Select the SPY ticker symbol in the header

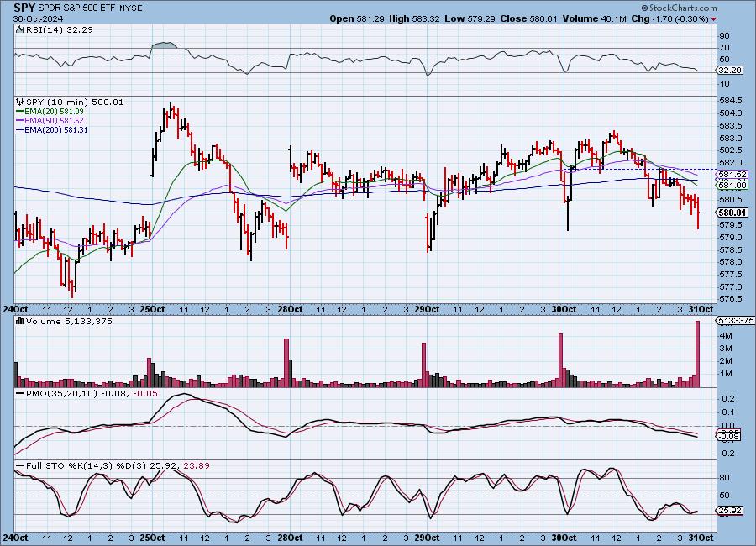[x=24, y=8]
